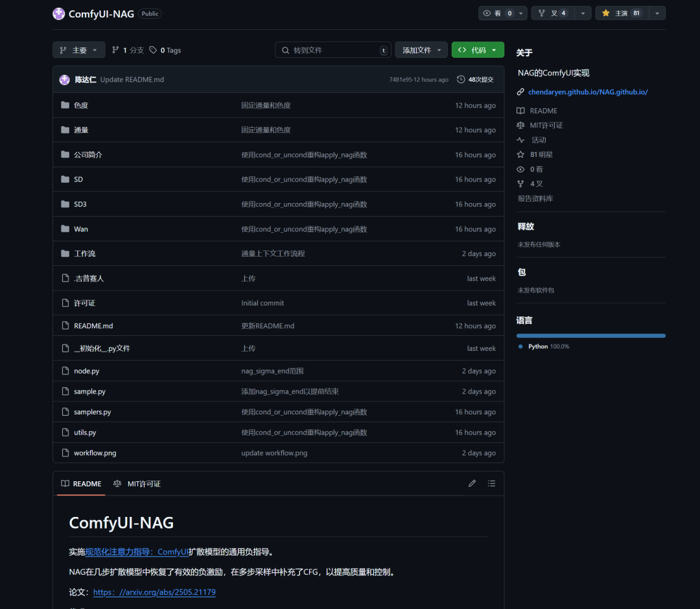
Task: Open the 规范化注意力指导 link in README
Action: click(137, 552)
